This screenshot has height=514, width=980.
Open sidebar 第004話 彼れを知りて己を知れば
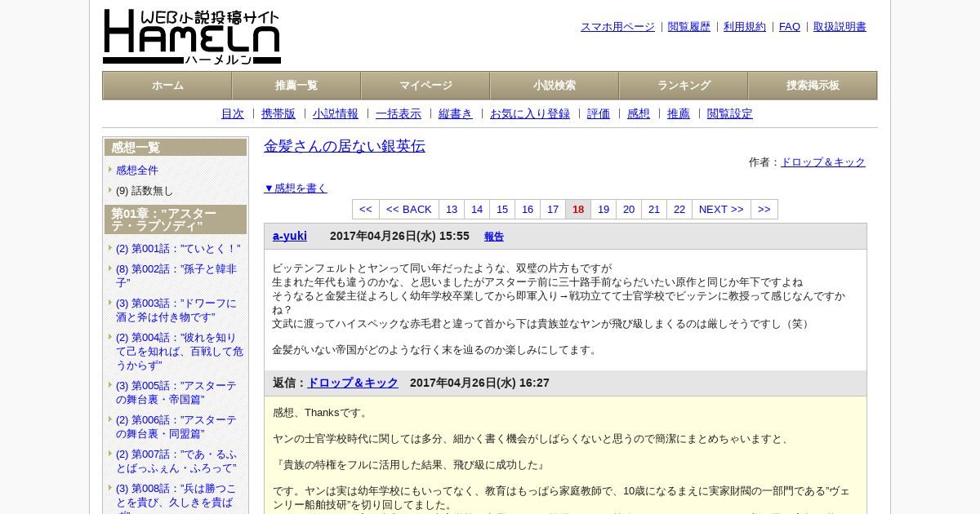click(180, 351)
